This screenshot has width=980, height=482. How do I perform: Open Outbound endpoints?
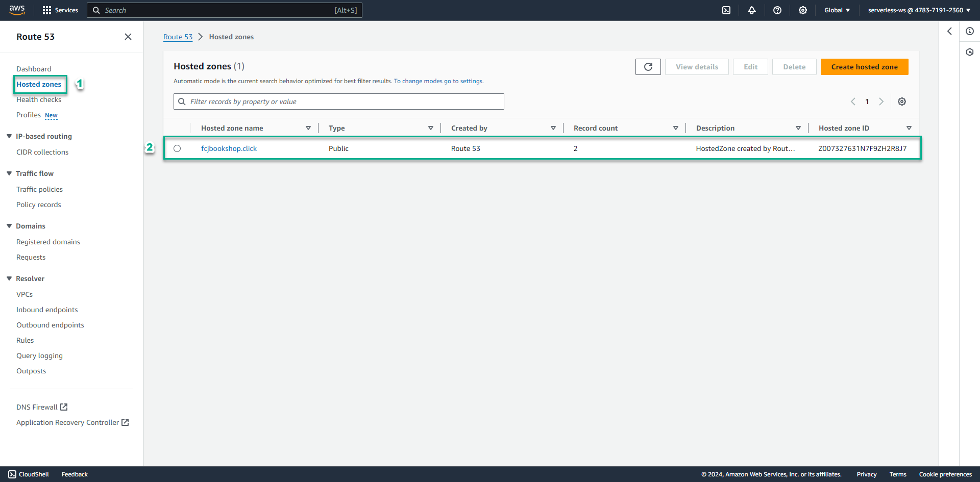pyautogui.click(x=50, y=325)
